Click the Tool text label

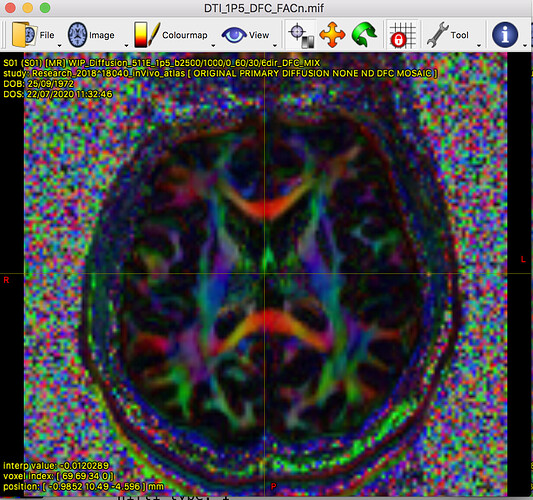(x=459, y=35)
